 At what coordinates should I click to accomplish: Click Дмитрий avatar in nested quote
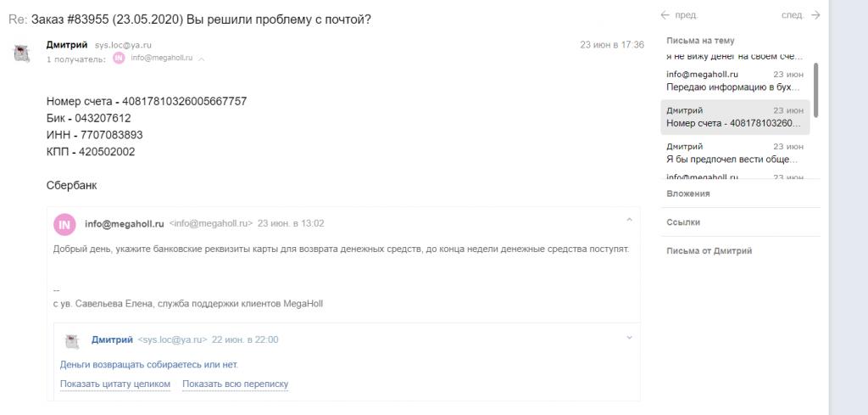click(x=72, y=341)
